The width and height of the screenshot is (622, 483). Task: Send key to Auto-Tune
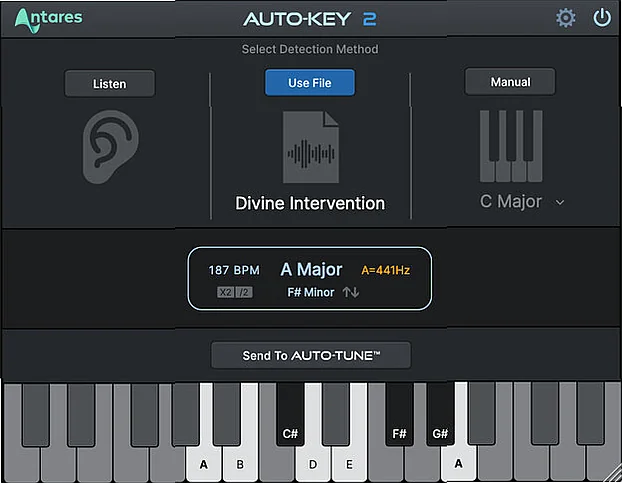click(311, 355)
